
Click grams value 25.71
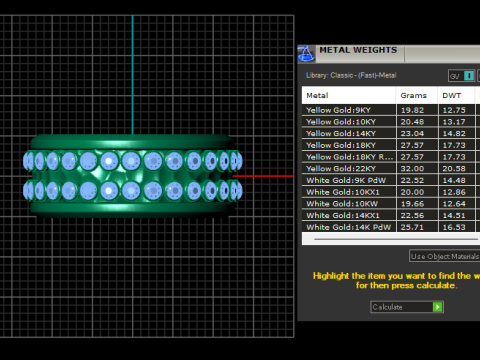[412, 227]
